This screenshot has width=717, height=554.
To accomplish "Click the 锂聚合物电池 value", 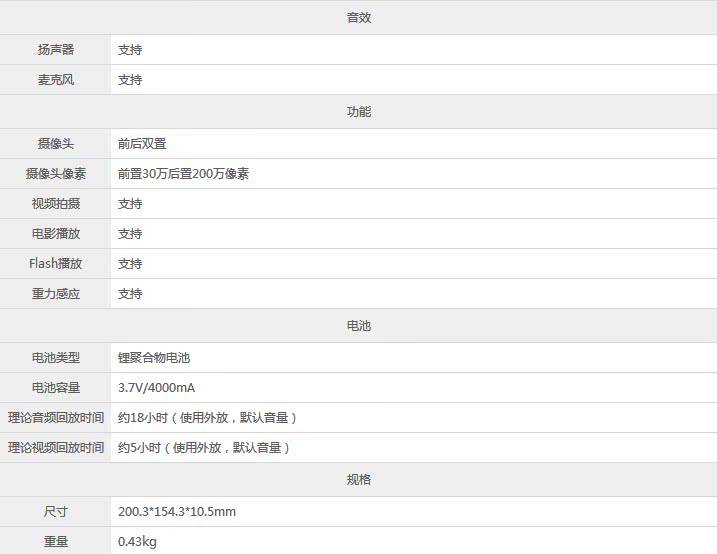I will (x=154, y=357).
